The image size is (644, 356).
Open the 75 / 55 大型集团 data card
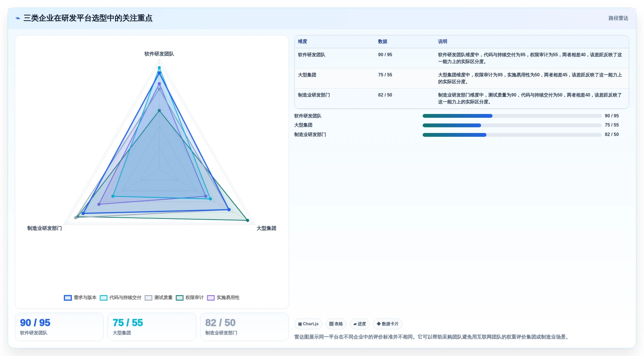point(152,327)
